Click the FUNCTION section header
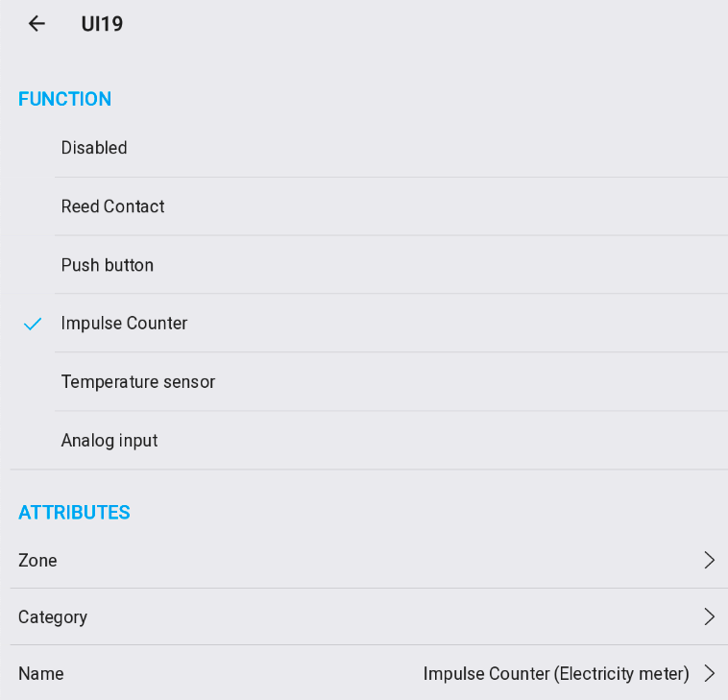The height and width of the screenshot is (700, 728). [x=64, y=99]
